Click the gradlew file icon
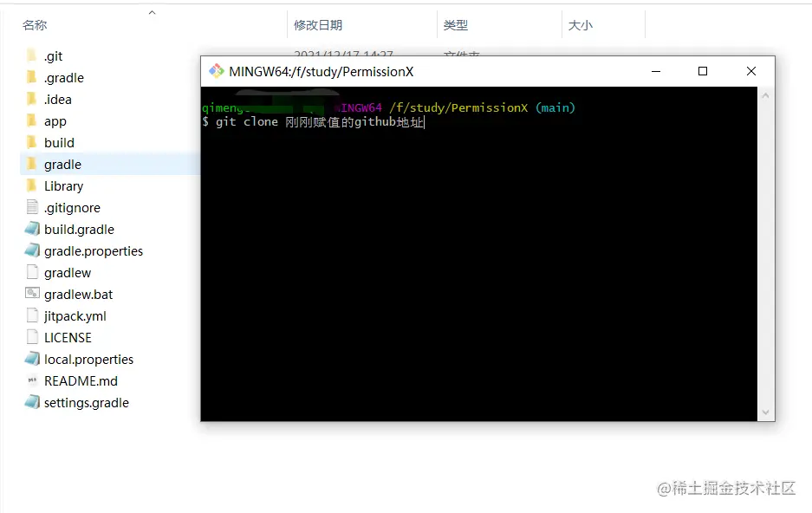812x513 pixels. coord(32,272)
